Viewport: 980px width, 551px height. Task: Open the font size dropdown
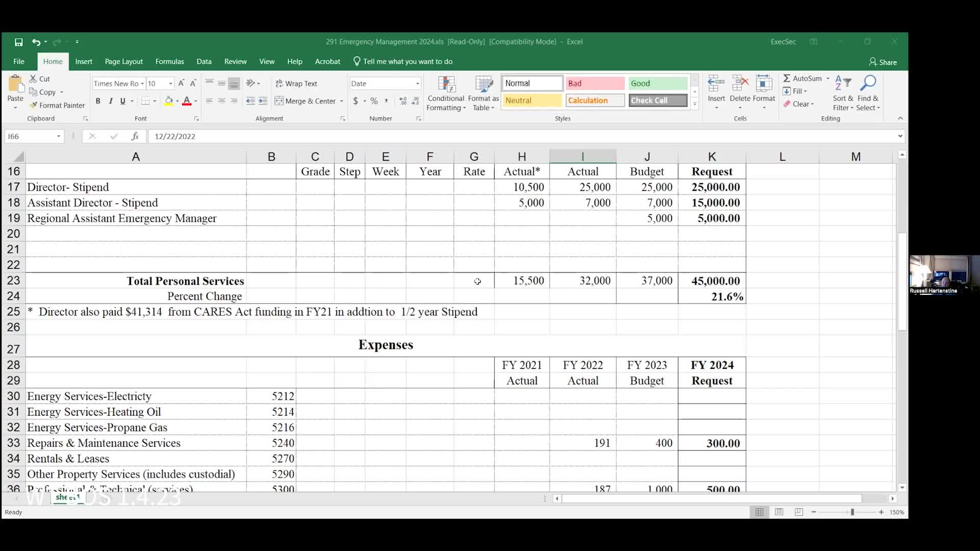170,83
